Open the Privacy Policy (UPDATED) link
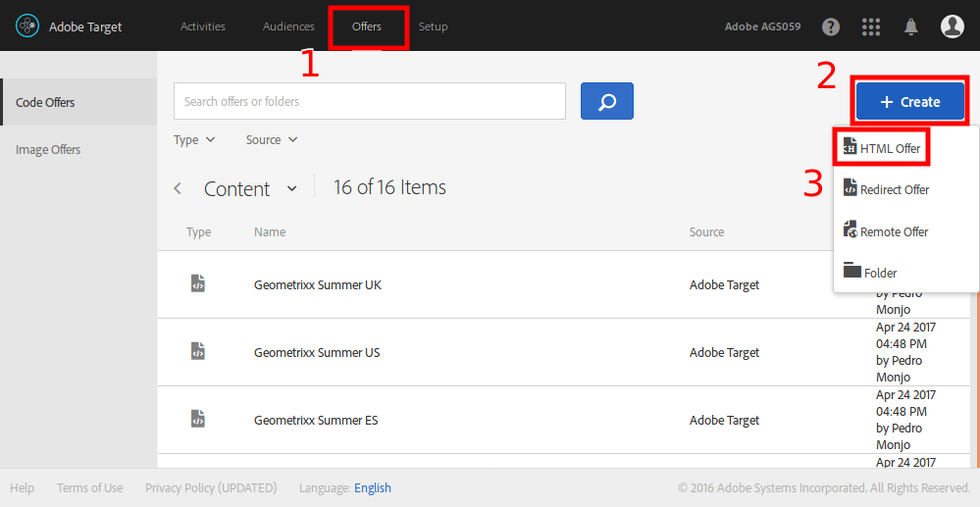This screenshot has height=507, width=980. pyautogui.click(x=211, y=487)
